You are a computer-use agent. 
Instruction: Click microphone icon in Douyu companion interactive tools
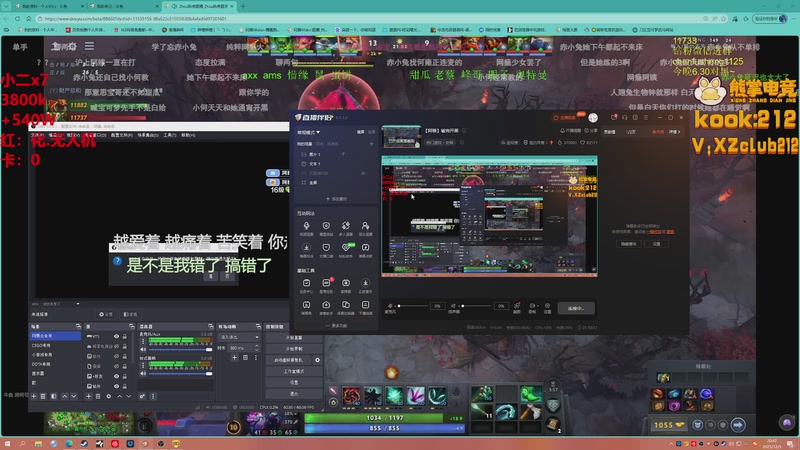[306, 226]
